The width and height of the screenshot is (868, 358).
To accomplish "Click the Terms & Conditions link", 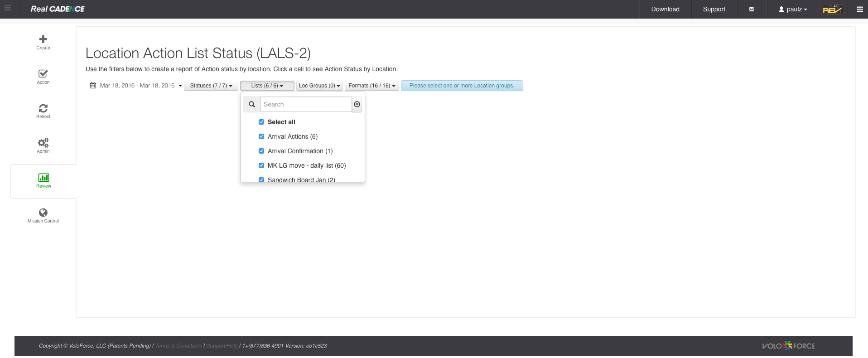I will click(178, 346).
